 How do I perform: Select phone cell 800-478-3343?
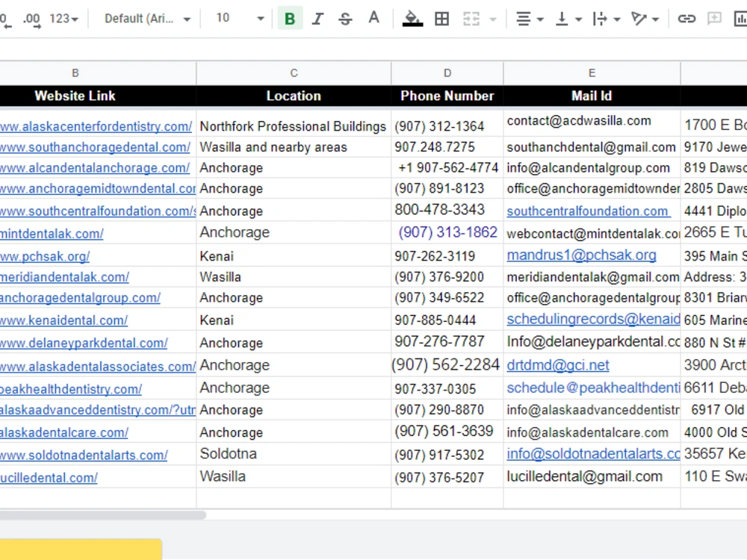pyautogui.click(x=447, y=210)
